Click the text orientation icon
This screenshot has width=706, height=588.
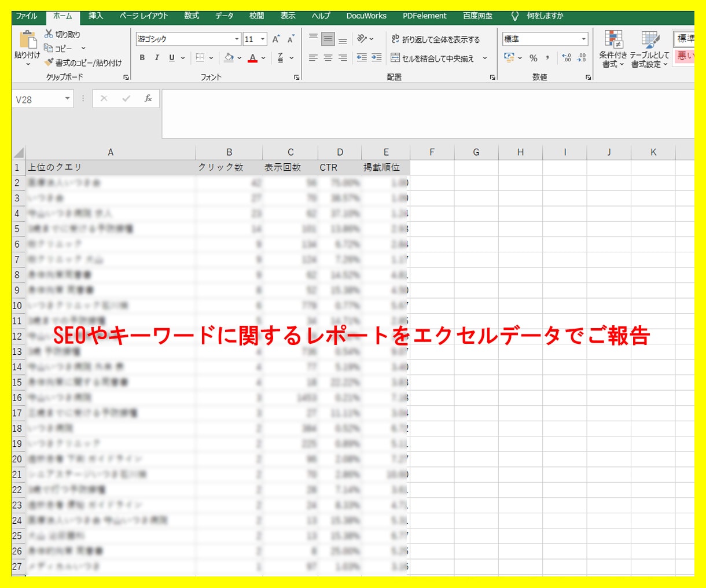[362, 39]
